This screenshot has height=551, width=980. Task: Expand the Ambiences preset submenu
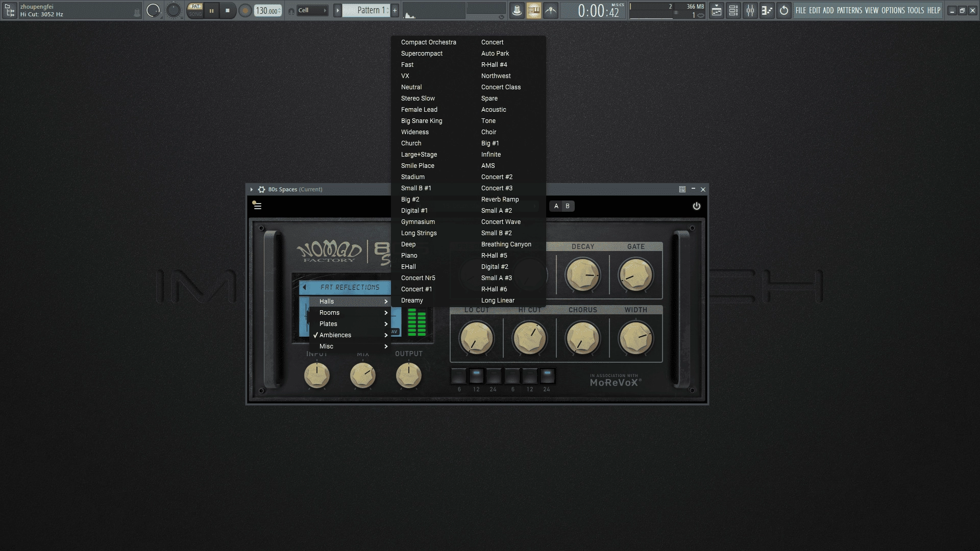350,335
